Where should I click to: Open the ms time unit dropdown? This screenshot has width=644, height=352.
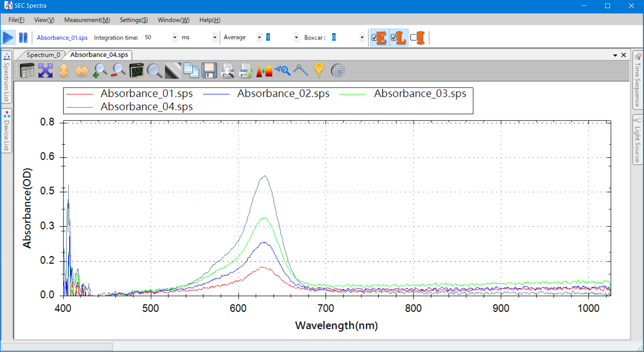[215, 38]
